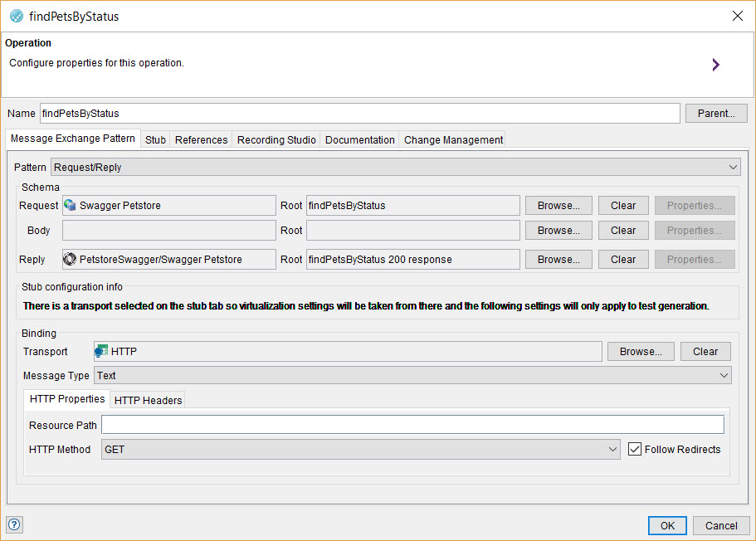Click the Parent button beside the Name field

tap(715, 113)
